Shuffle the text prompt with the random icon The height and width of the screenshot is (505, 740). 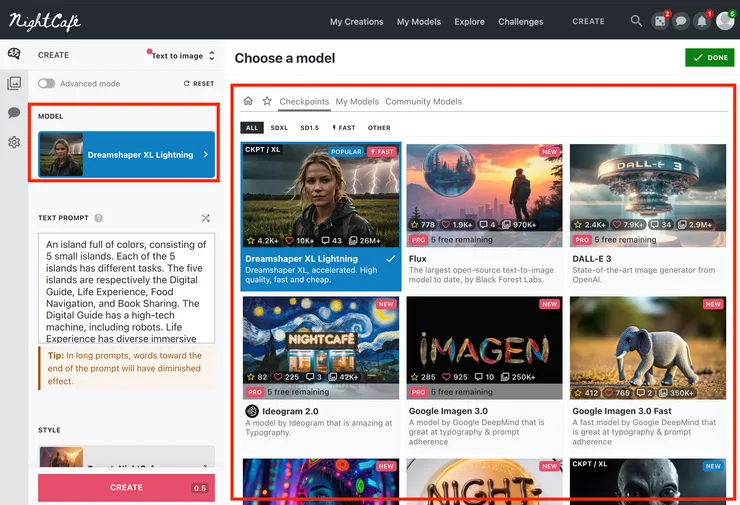point(206,218)
